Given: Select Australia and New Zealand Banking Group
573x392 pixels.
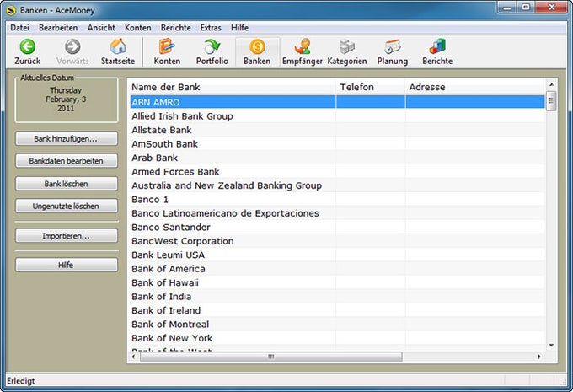Looking at the screenshot, I should (337, 185).
